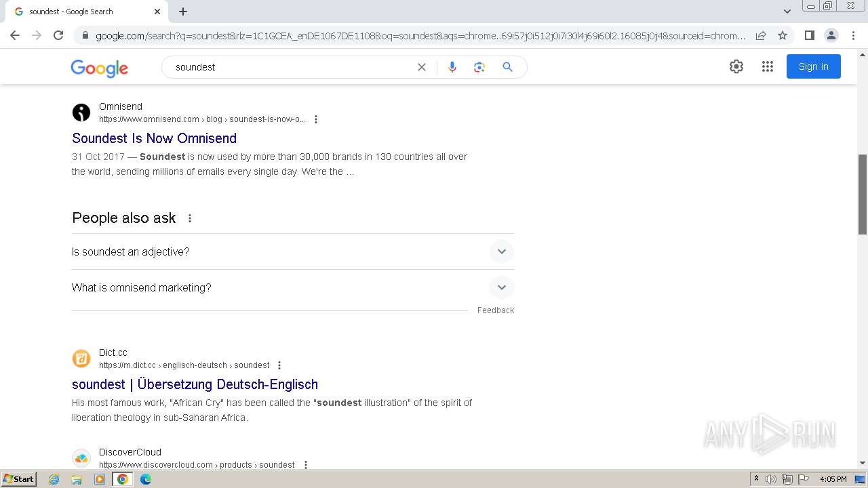Open 'Soundest Is Now Omnisend' link
The width and height of the screenshot is (868, 488).
pos(155,138)
